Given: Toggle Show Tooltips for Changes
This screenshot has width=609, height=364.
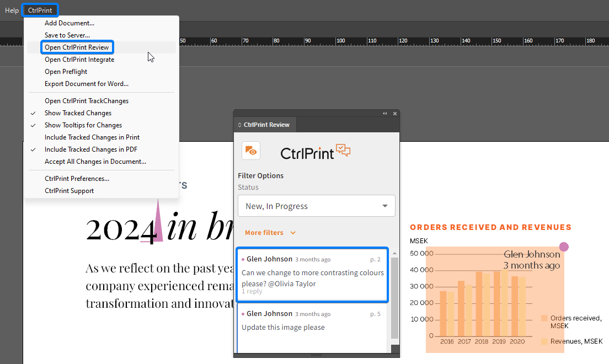Looking at the screenshot, I should tap(101, 125).
